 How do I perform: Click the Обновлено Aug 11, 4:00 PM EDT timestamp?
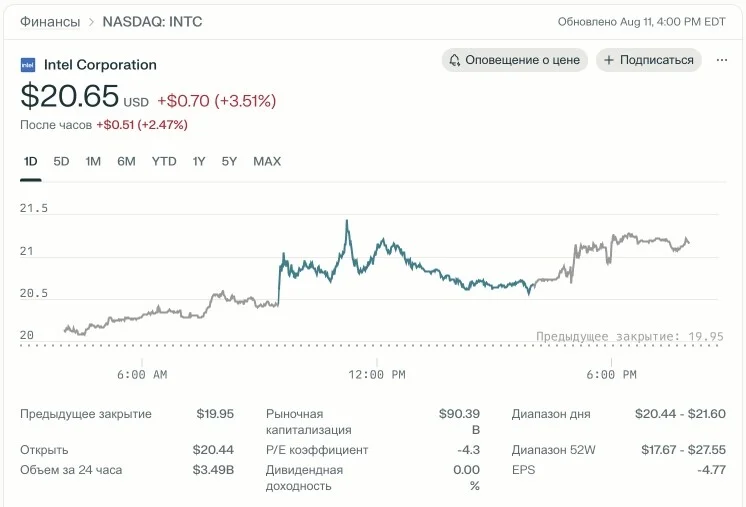click(641, 22)
